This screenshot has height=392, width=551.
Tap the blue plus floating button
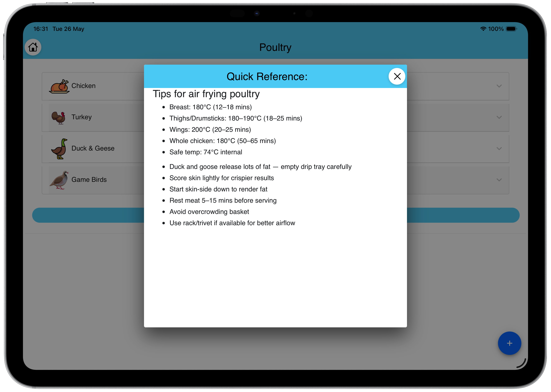coord(509,343)
